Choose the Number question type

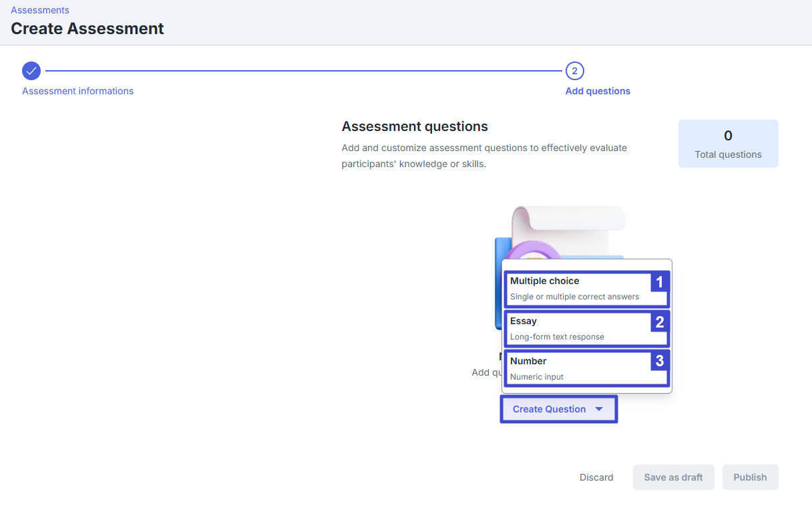pyautogui.click(x=574, y=369)
